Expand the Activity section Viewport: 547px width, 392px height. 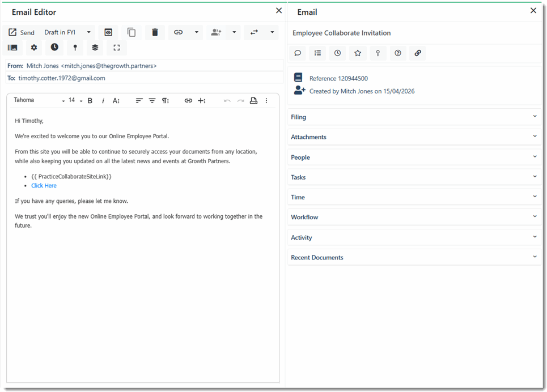[414, 237]
